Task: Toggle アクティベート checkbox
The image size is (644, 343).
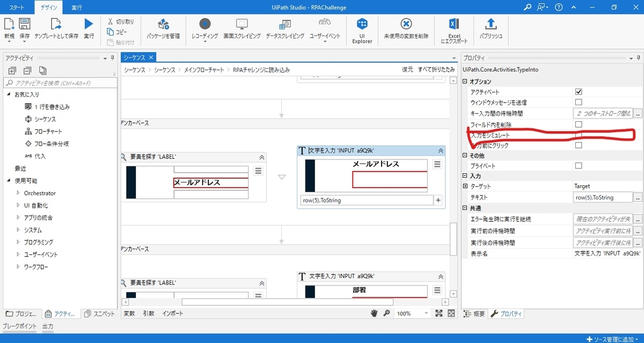Action: [x=578, y=92]
